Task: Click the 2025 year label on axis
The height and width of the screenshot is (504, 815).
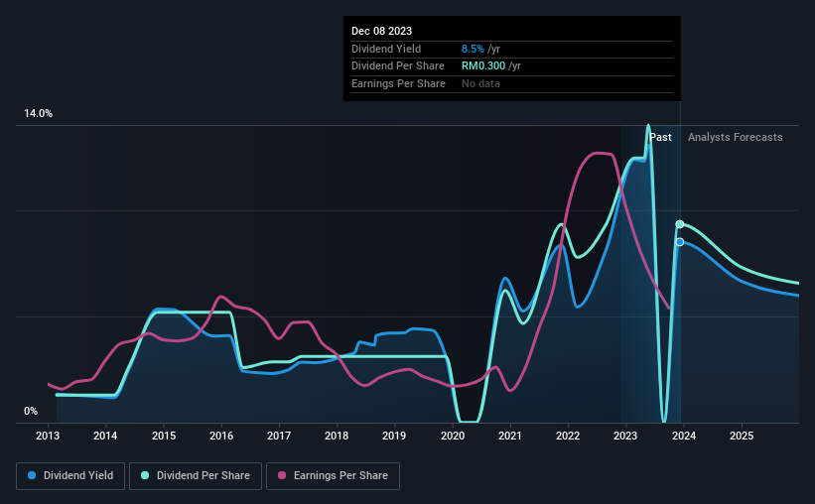Action: coord(742,436)
